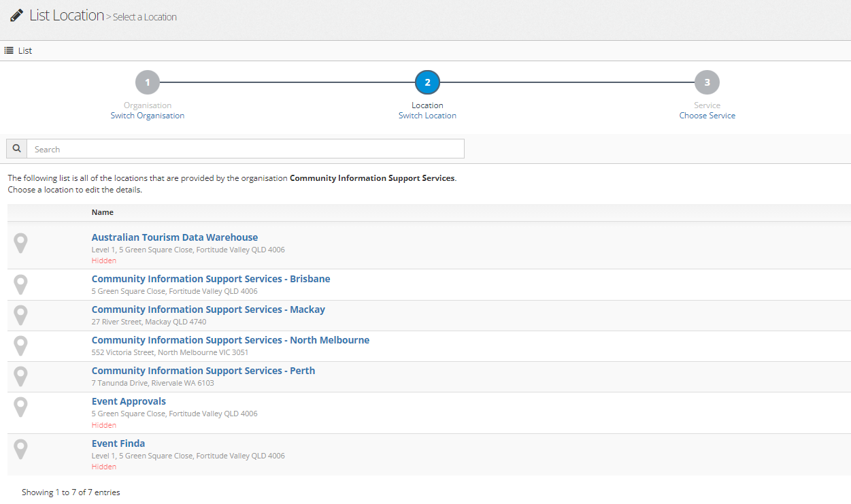The width and height of the screenshot is (851, 504).
Task: Sort the table by the Name column header
Action: click(x=103, y=212)
